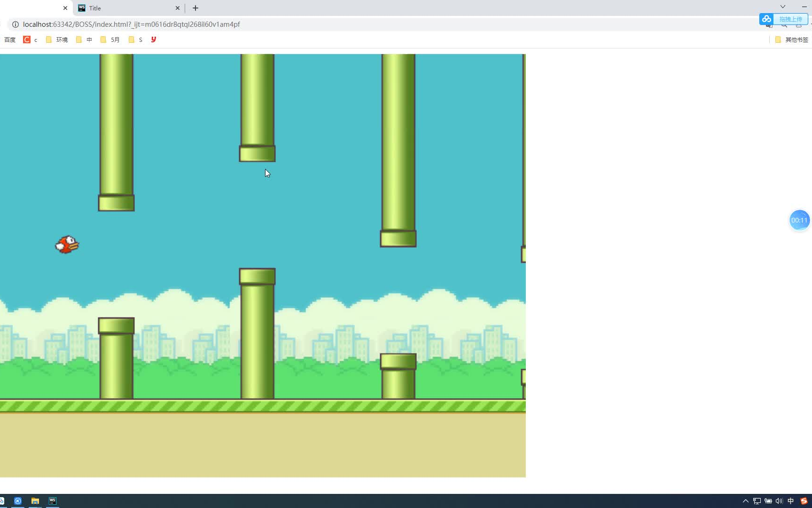This screenshot has width=812, height=508.
Task: Close the first unnamed browser tab
Action: 65,8
